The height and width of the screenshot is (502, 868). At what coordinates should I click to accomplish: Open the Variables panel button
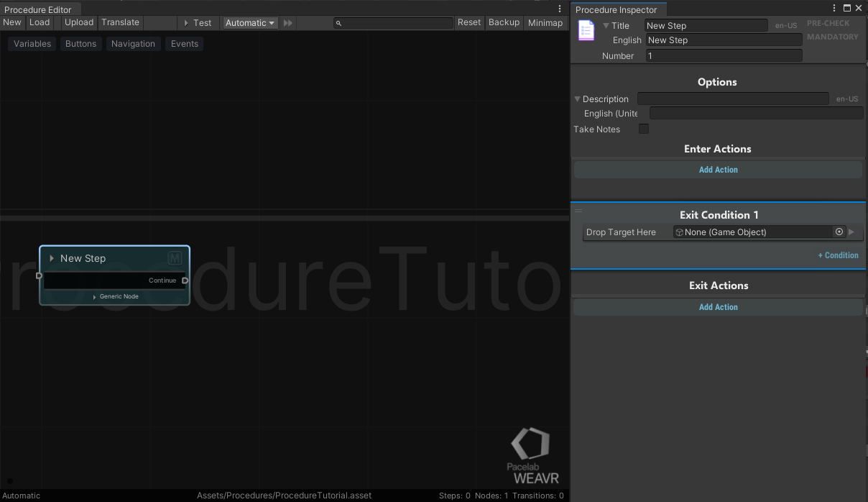[32, 44]
